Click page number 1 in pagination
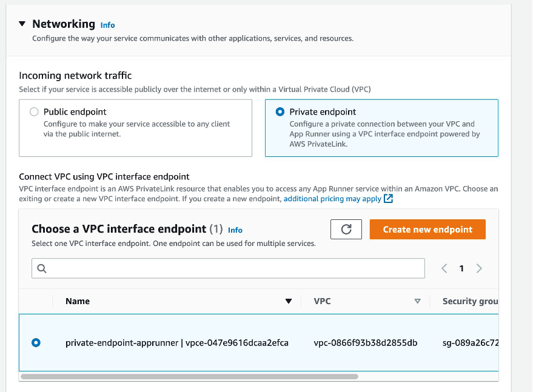Screen dimensions: 533x392 pyautogui.click(x=461, y=268)
